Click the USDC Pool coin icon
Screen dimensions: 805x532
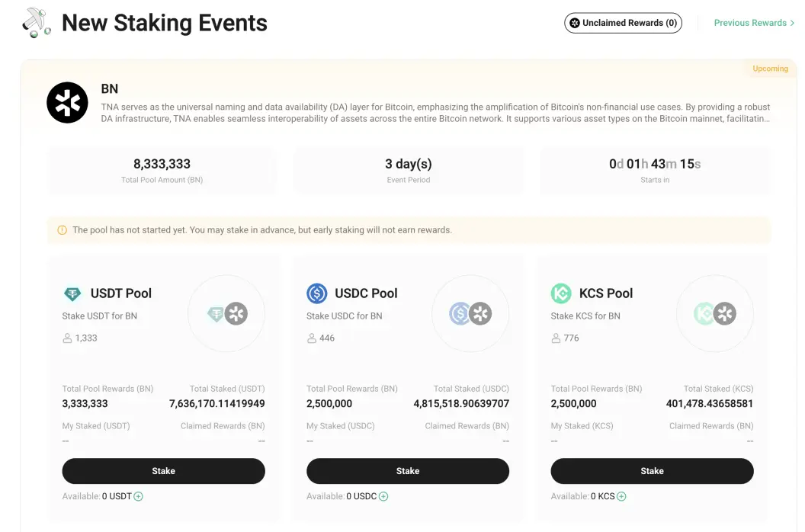click(x=317, y=293)
